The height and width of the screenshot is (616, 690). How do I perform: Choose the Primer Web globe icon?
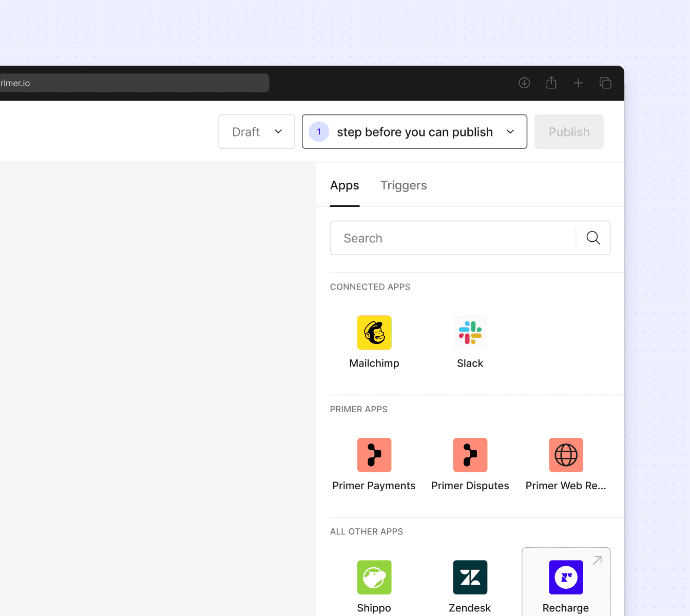[x=566, y=455]
